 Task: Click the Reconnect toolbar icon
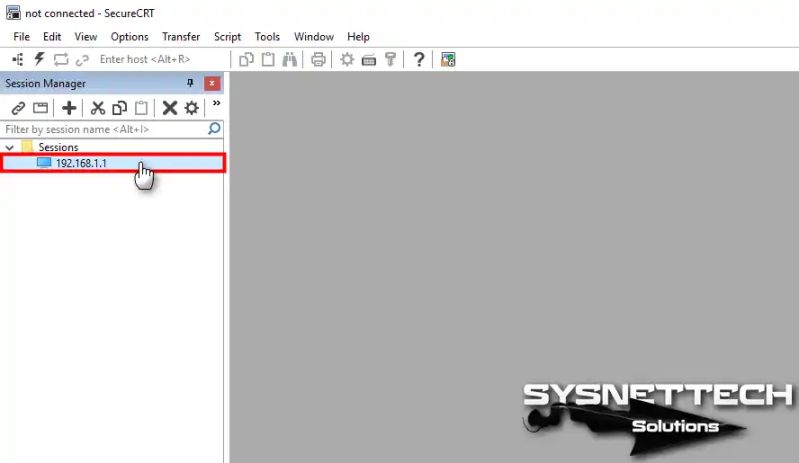pos(61,60)
